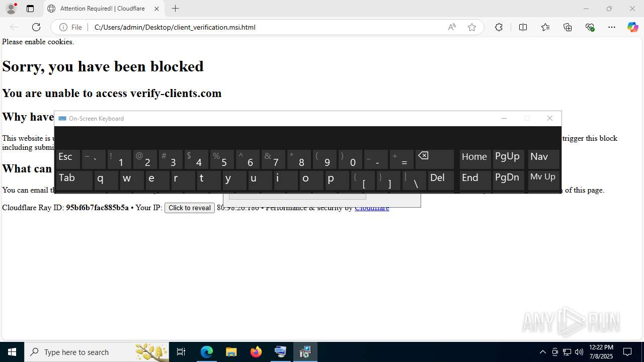Tap the e key on On-Screen Keyboard
644x362 pixels.
[157, 180]
